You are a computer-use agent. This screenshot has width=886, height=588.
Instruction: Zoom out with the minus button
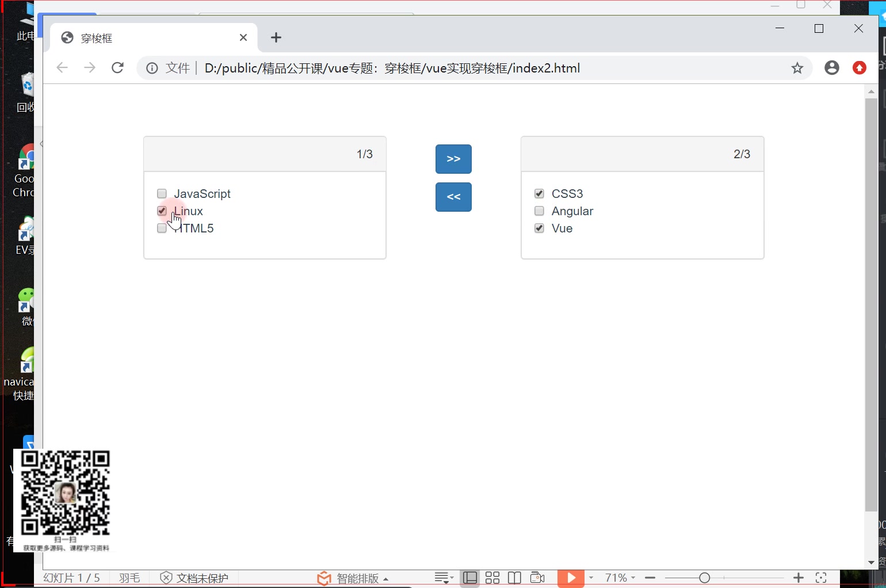[x=650, y=578]
